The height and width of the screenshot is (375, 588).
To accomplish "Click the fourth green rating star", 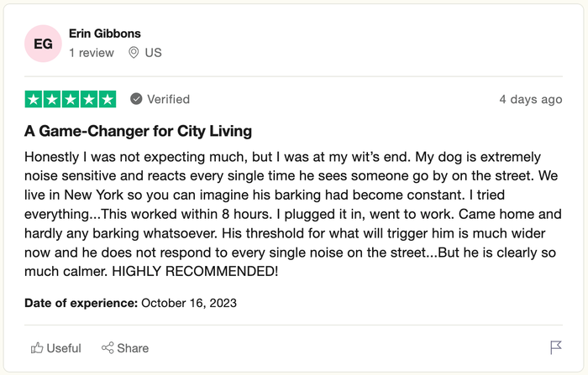I will [x=89, y=99].
